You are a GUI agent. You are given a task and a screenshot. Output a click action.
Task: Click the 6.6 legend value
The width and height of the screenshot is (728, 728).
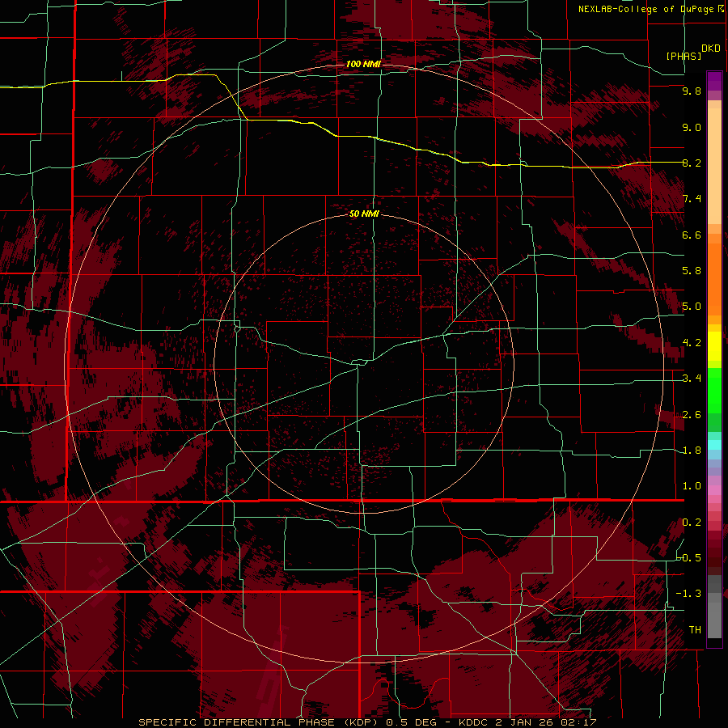(x=692, y=235)
